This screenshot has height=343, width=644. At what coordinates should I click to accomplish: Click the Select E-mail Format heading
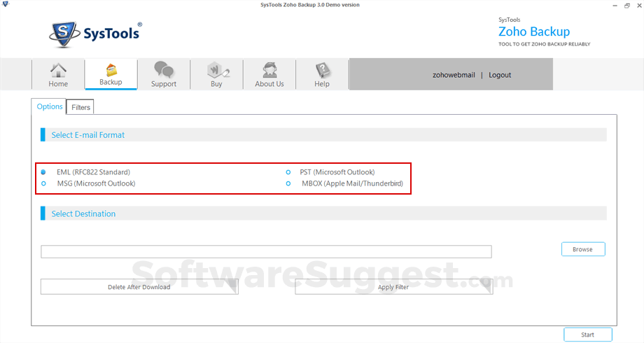(x=88, y=134)
